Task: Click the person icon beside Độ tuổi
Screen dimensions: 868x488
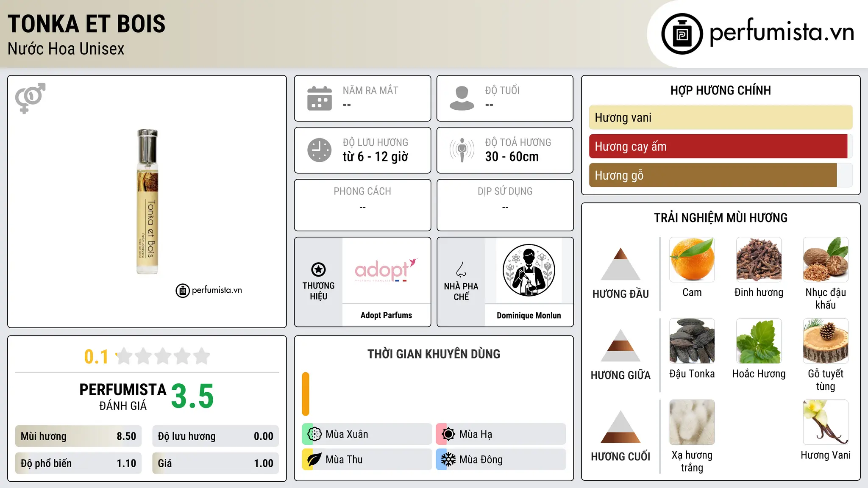Action: click(462, 98)
